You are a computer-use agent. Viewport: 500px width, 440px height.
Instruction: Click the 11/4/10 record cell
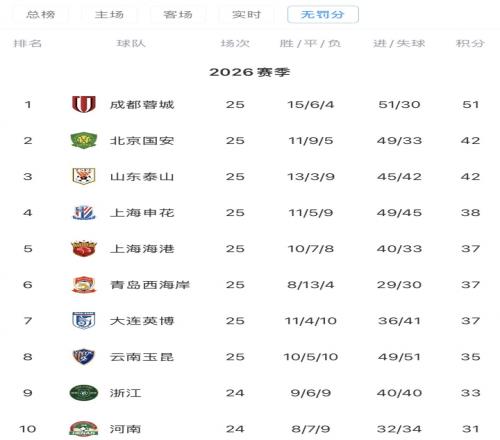coord(311,321)
